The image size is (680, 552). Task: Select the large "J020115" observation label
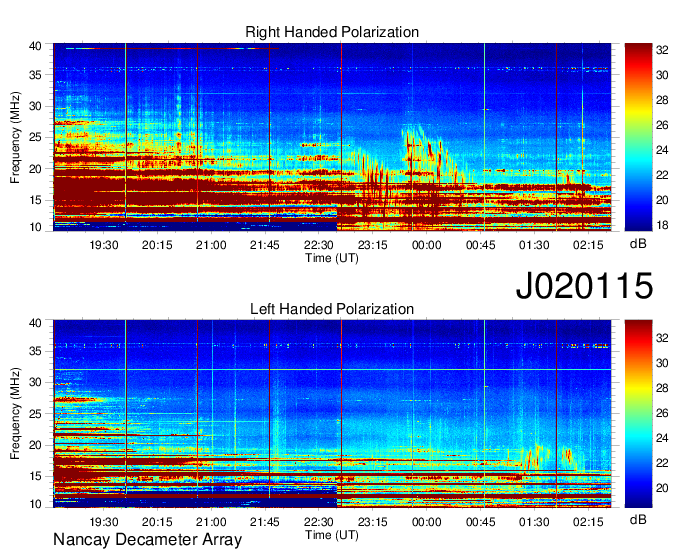pyautogui.click(x=584, y=286)
